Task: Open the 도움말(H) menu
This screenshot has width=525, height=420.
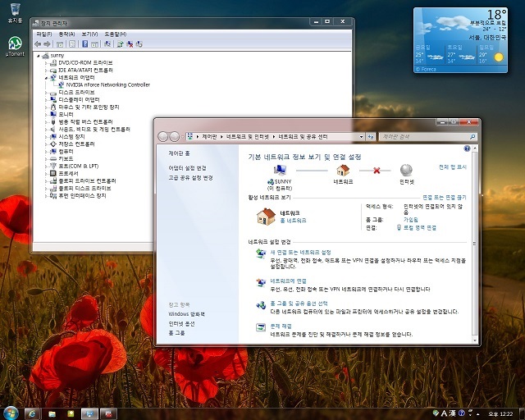Action: click(x=115, y=34)
